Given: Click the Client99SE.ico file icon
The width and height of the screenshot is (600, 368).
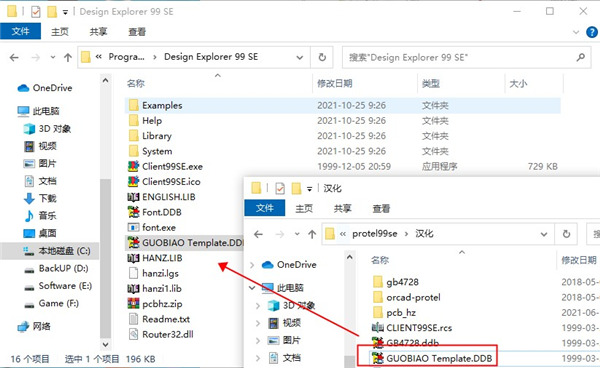Looking at the screenshot, I should pyautogui.click(x=133, y=182).
